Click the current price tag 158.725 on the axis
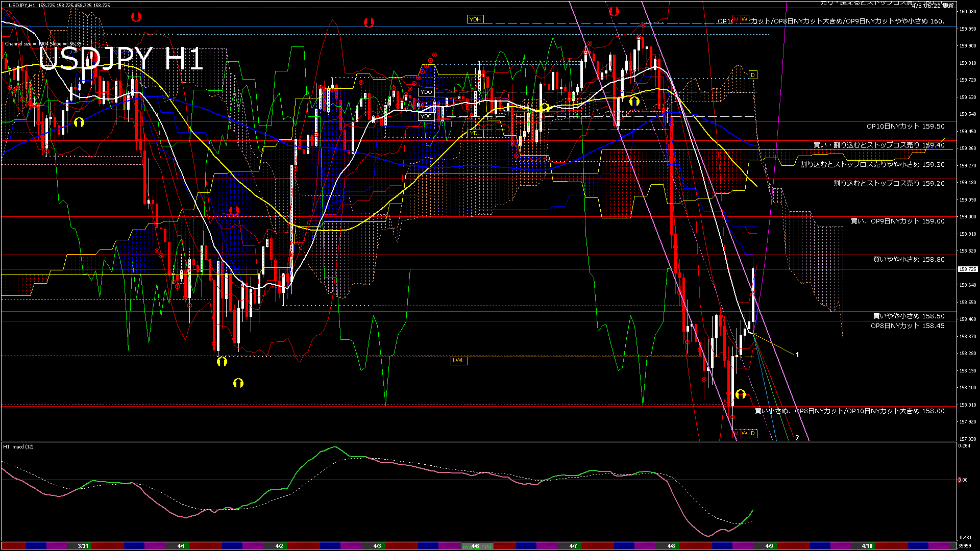 point(968,269)
